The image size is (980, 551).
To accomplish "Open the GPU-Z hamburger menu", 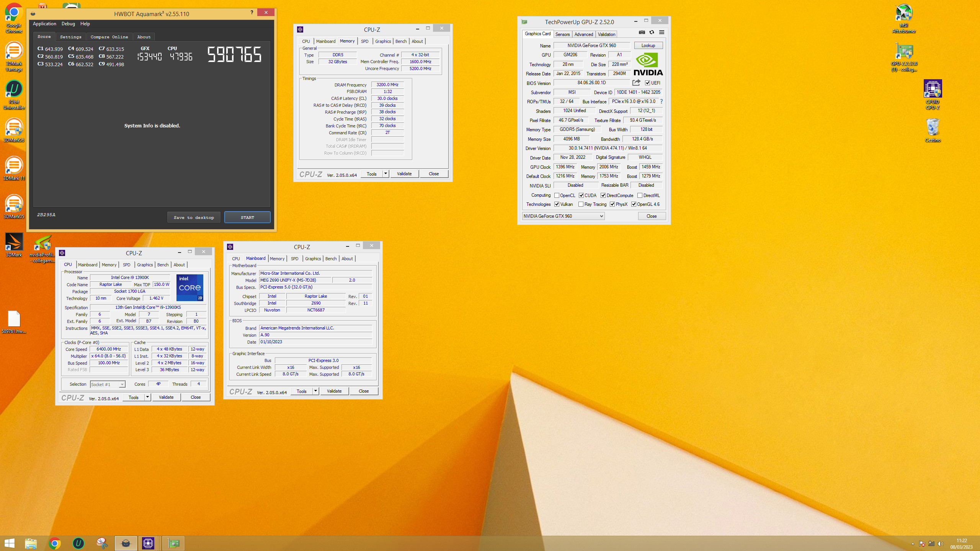I will click(661, 33).
